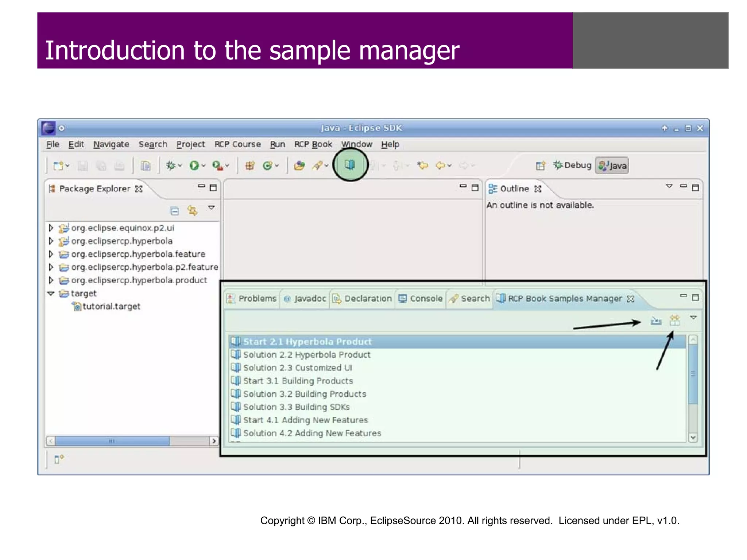This screenshot has width=747, height=560.
Task: Click the Open Task toolbar icon
Action: coord(146,166)
